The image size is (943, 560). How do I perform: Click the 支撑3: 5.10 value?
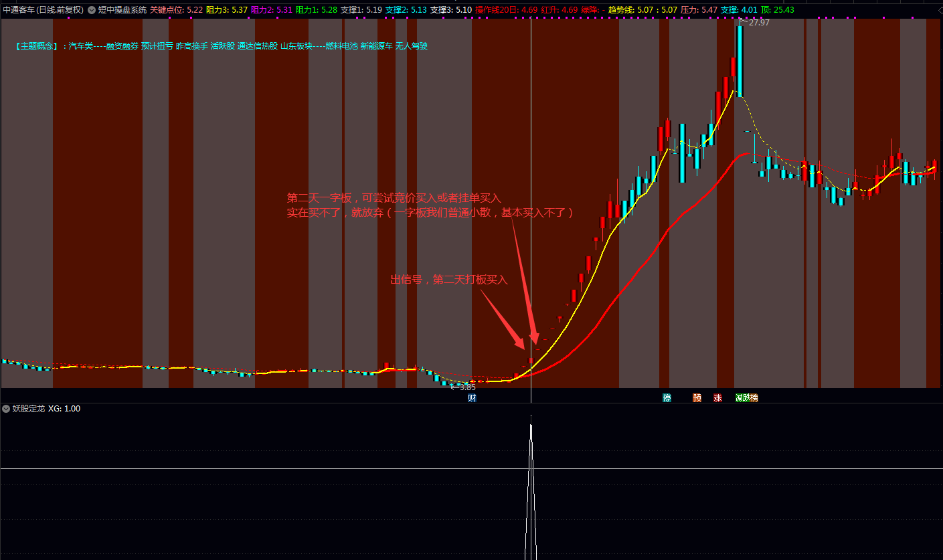click(x=451, y=10)
